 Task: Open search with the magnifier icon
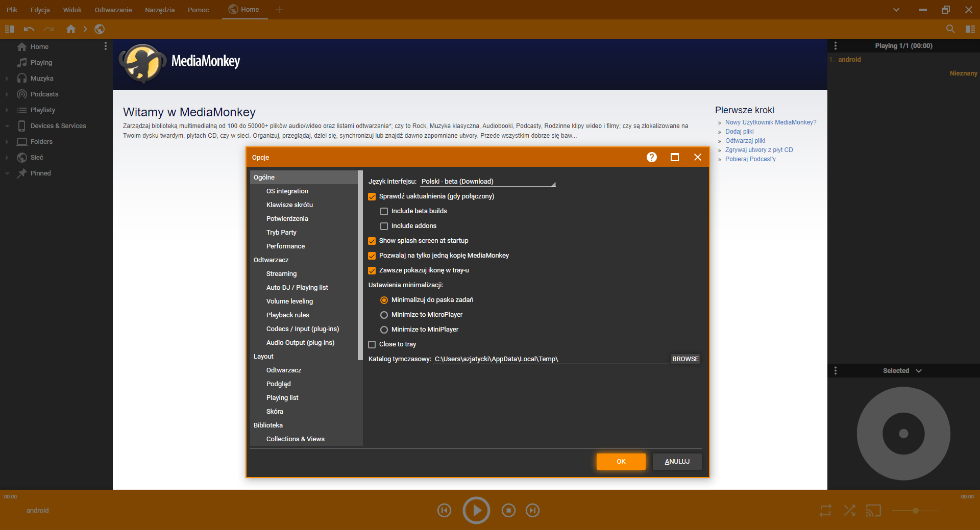[950, 29]
